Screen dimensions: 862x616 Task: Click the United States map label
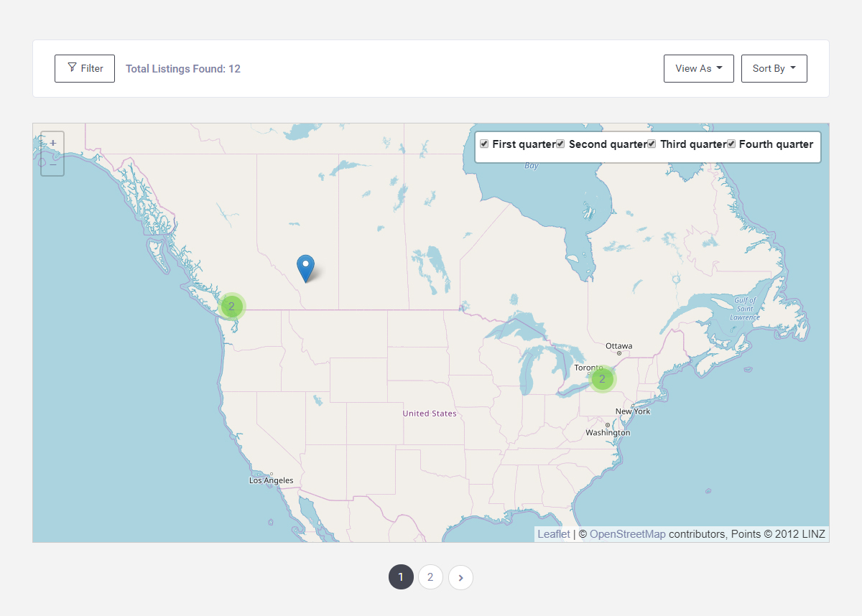click(x=429, y=414)
